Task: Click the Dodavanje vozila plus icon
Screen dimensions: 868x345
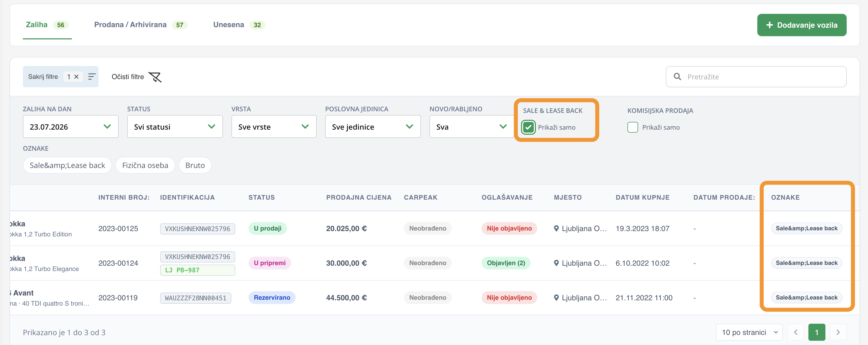Action: coord(769,25)
